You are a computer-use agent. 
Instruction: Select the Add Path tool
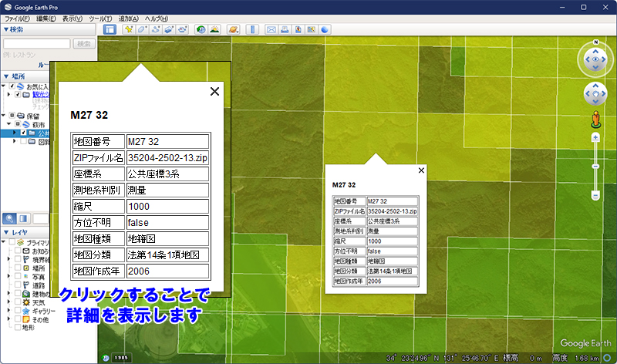(x=156, y=29)
